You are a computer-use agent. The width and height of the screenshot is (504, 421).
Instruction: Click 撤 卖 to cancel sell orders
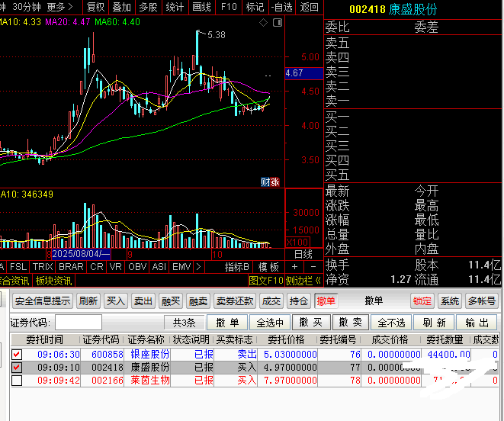[x=351, y=323]
